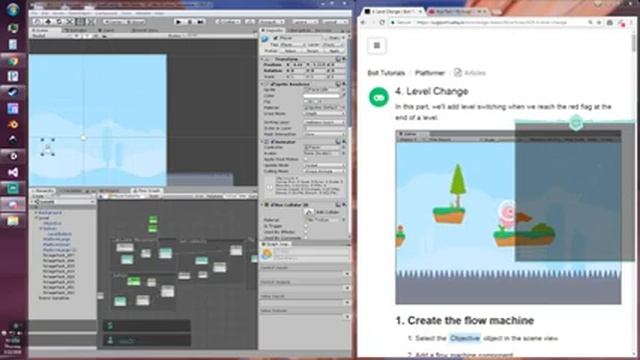
Task: Open the Draw Mode dropdown
Action: (x=324, y=114)
